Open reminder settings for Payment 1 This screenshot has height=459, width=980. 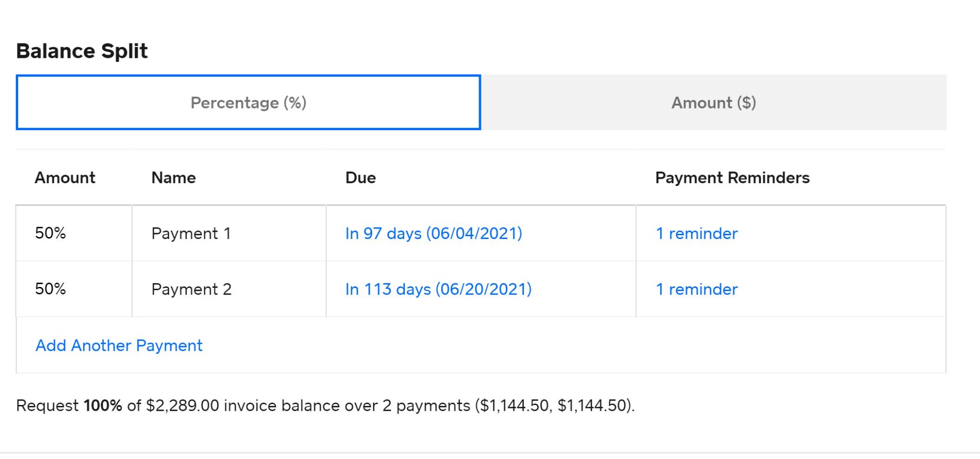[x=697, y=233]
